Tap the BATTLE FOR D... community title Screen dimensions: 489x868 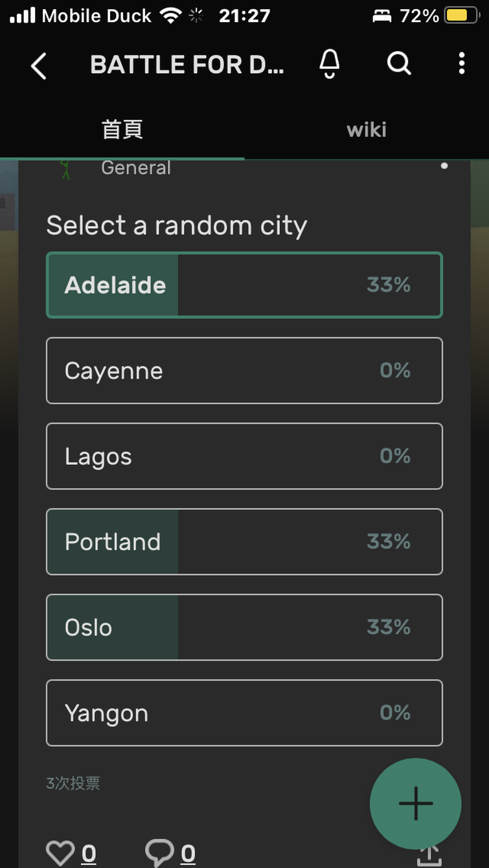[x=187, y=65]
